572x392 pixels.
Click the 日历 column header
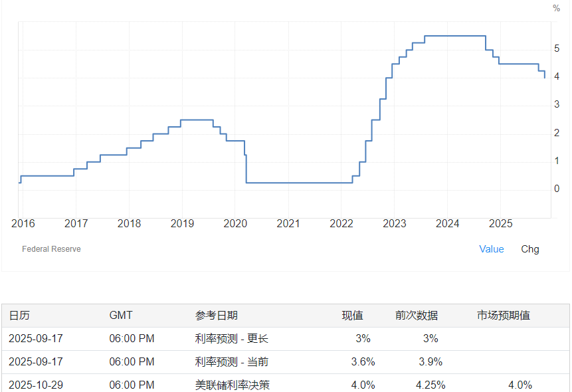click(19, 316)
